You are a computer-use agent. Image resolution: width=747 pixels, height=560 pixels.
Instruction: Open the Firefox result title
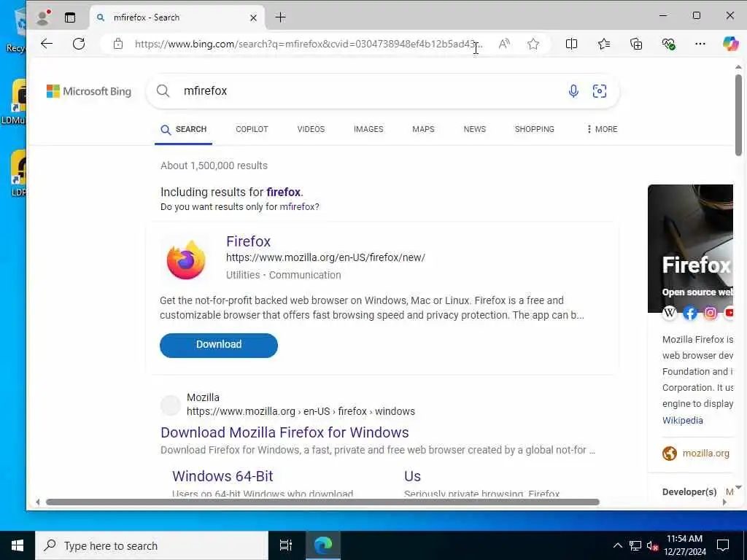(248, 241)
